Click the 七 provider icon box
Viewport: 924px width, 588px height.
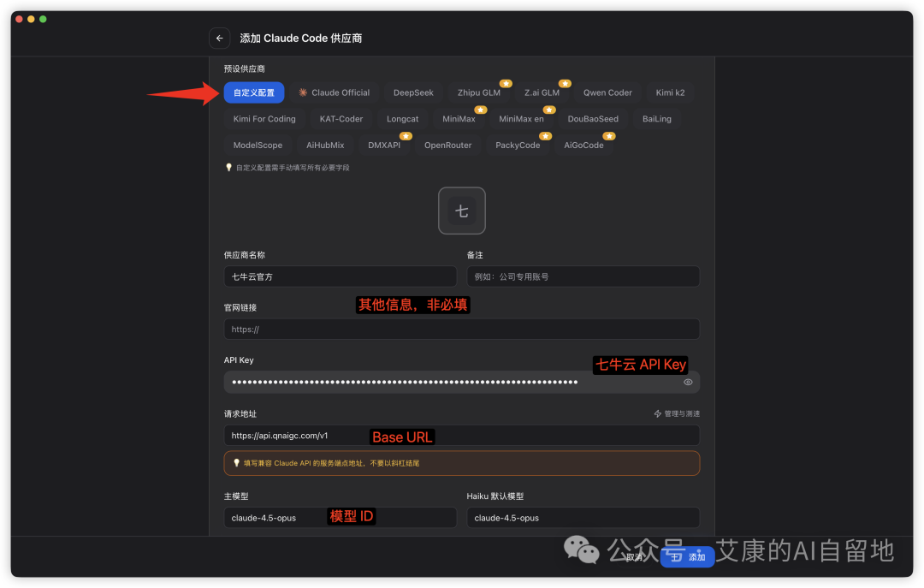pos(461,211)
